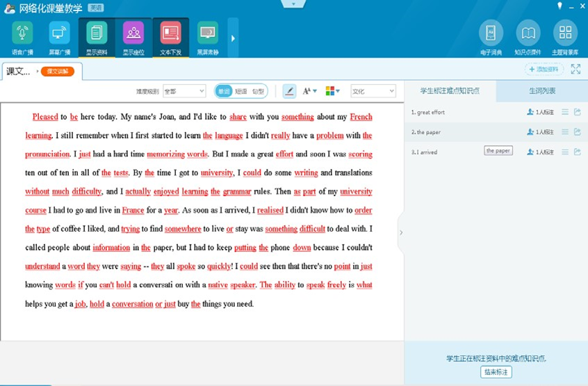The height and width of the screenshot is (386, 588).
Task: Open the 难度级别 difficulty level dropdown
Action: pos(184,91)
